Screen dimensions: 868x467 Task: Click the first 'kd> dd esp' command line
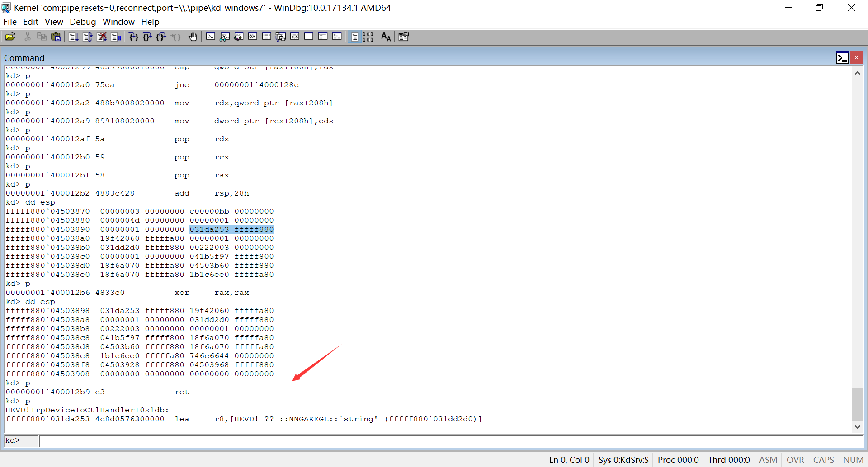click(x=30, y=202)
